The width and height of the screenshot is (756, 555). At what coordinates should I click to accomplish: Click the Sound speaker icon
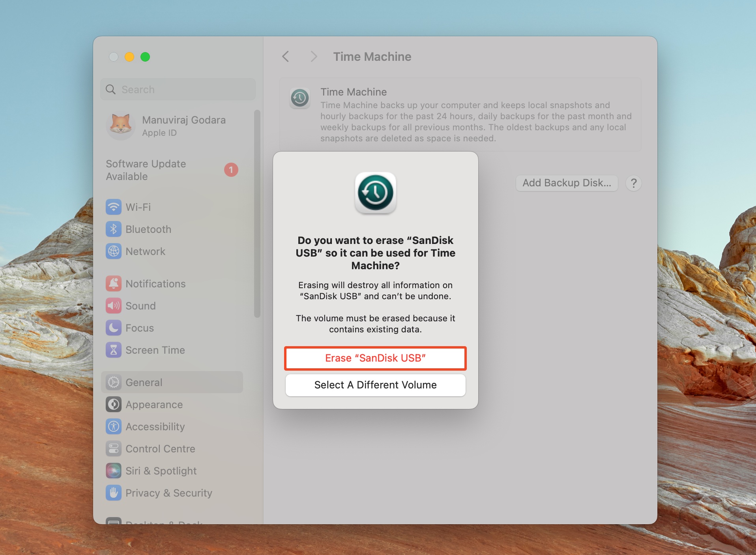pyautogui.click(x=114, y=306)
